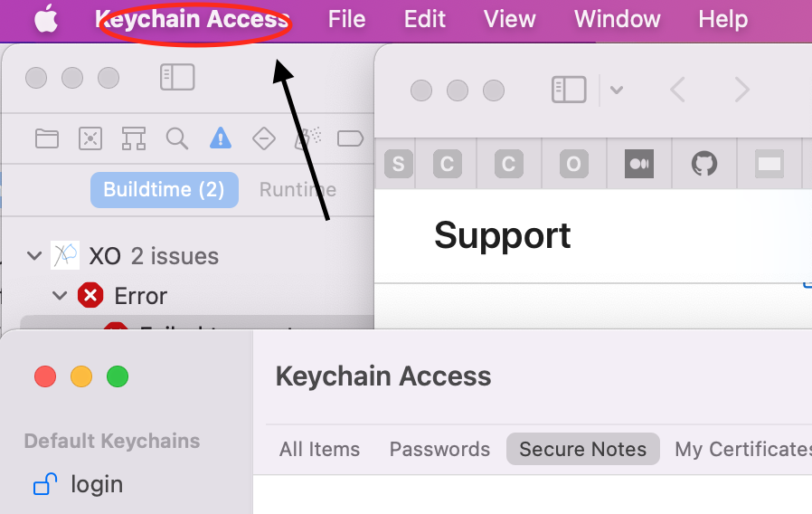Switch to the Secure Notes tab
Viewport: 812px width, 514px height.
(x=582, y=449)
